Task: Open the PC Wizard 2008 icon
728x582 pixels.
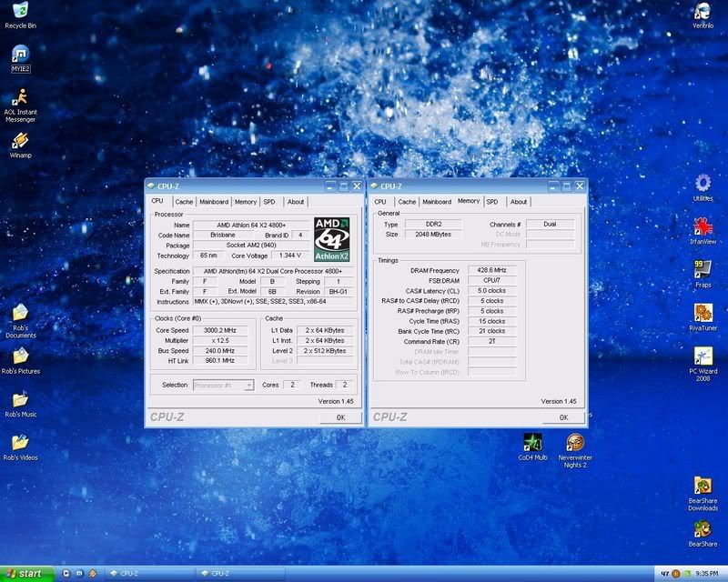Action: [x=702, y=356]
